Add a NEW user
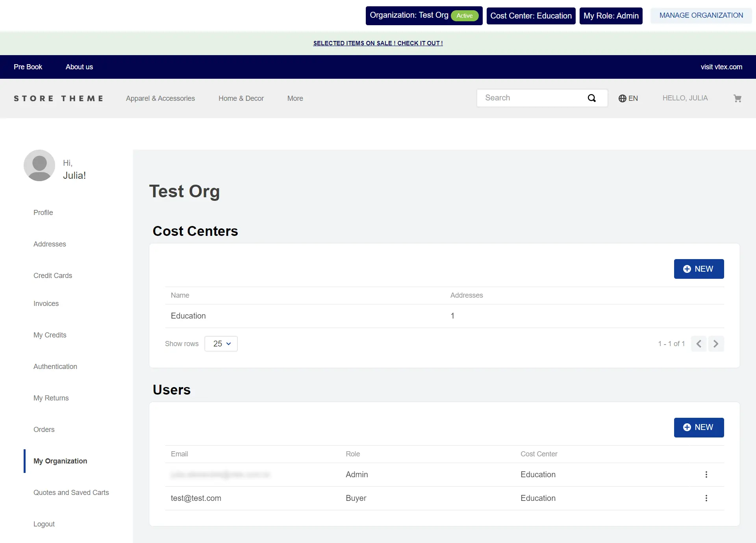Screen dimensions: 756x543 699,428
